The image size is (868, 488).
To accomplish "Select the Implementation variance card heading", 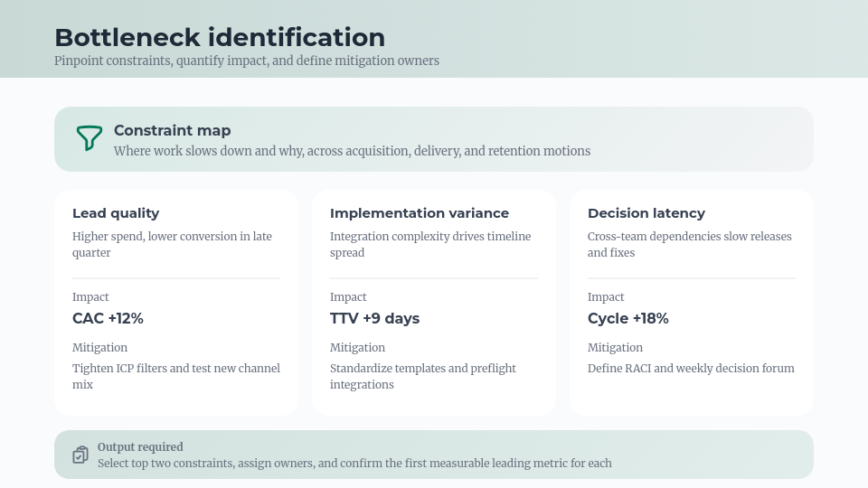I will tap(419, 213).
